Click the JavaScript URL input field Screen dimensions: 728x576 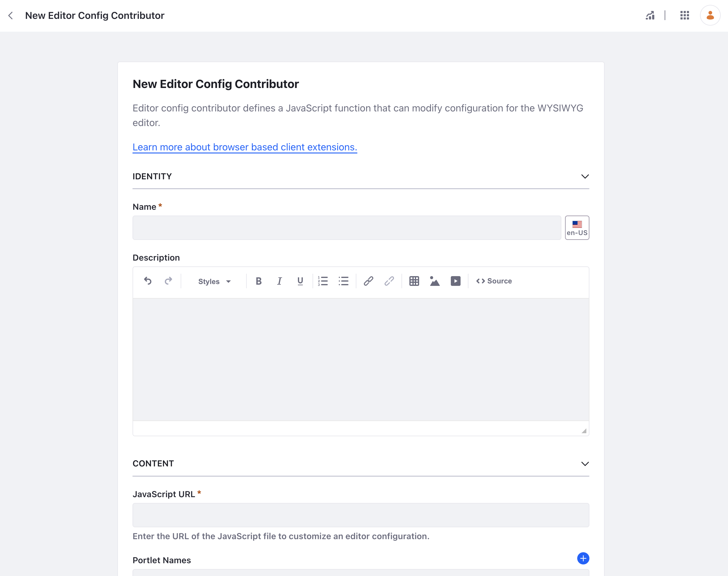(x=361, y=515)
